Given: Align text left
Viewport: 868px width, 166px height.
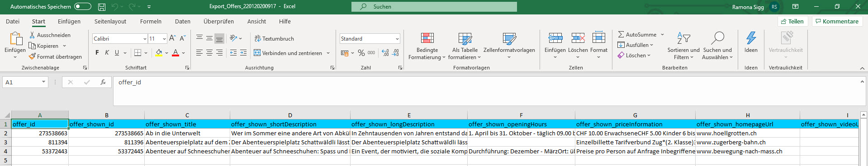Looking at the screenshot, I should [x=199, y=53].
